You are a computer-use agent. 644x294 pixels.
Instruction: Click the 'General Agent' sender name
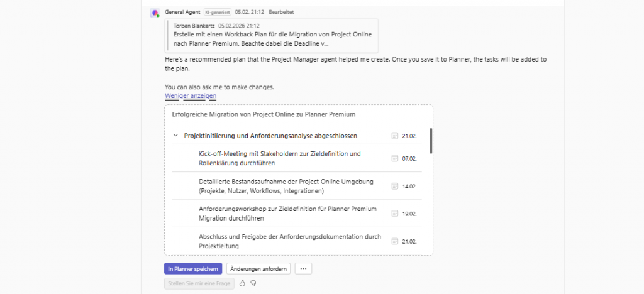point(182,12)
